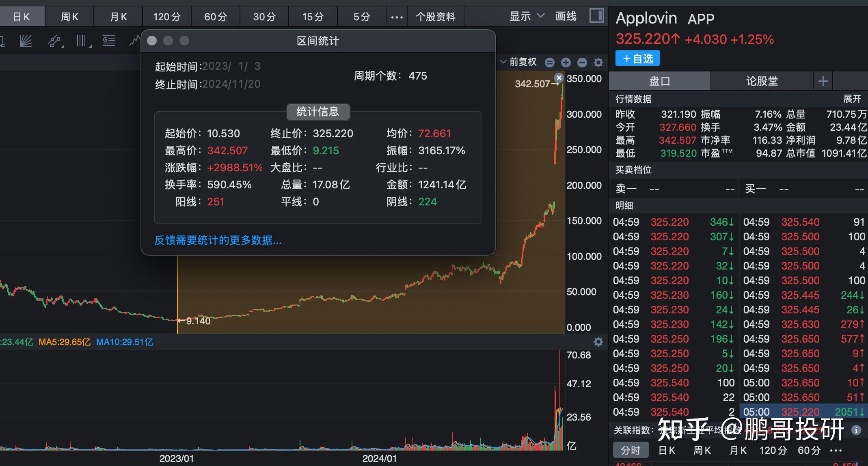Close the 区间统计 dialog via first window dot

tap(152, 41)
